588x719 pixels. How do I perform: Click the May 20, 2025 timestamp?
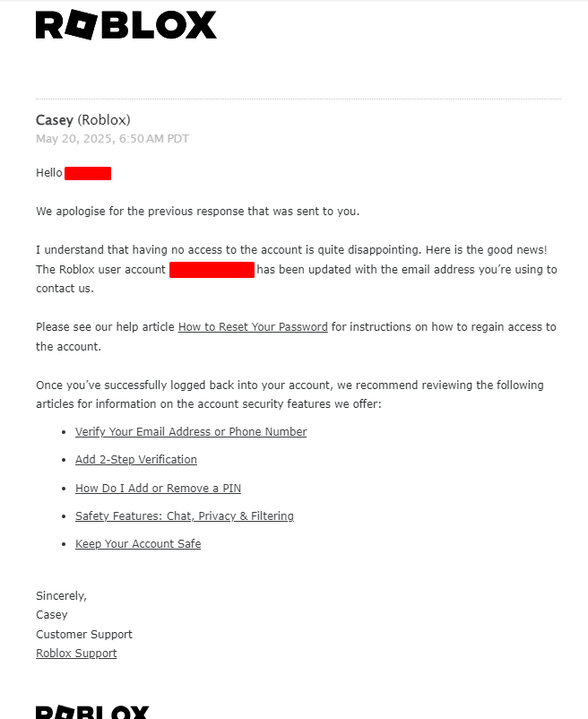(112, 139)
